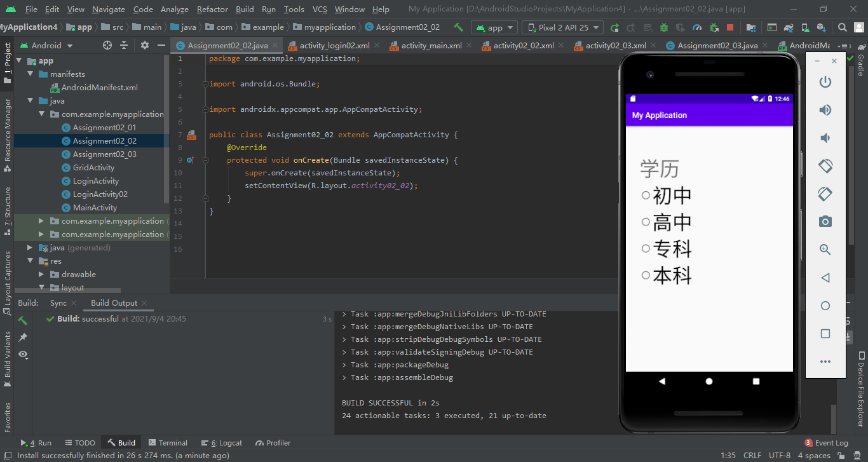Click the Make Project hammer in main toolbar
This screenshot has height=462, width=868.
point(458,27)
